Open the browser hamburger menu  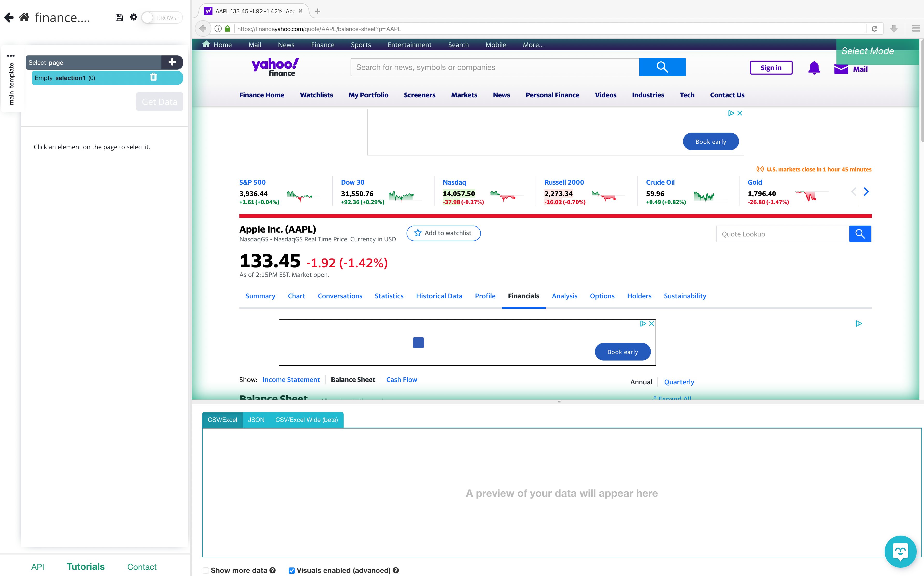[916, 28]
